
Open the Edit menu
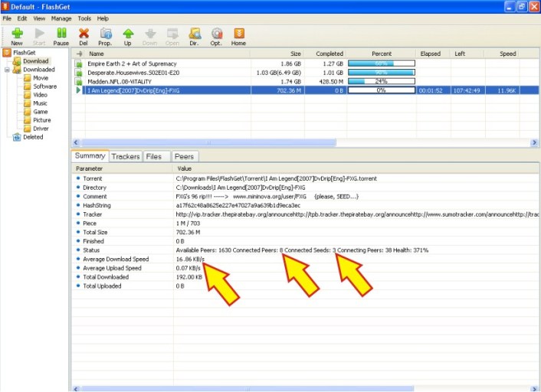pos(22,18)
